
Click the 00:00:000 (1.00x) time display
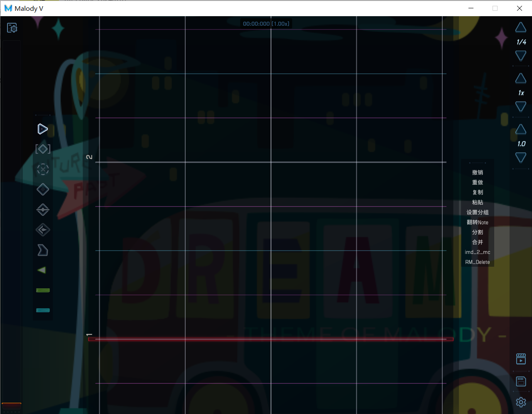point(266,24)
